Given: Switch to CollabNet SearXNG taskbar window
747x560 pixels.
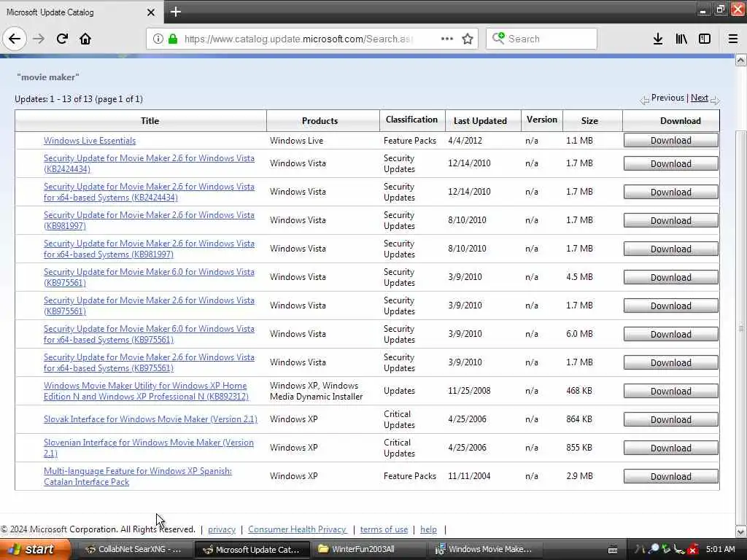Looking at the screenshot, I should click(134, 549).
